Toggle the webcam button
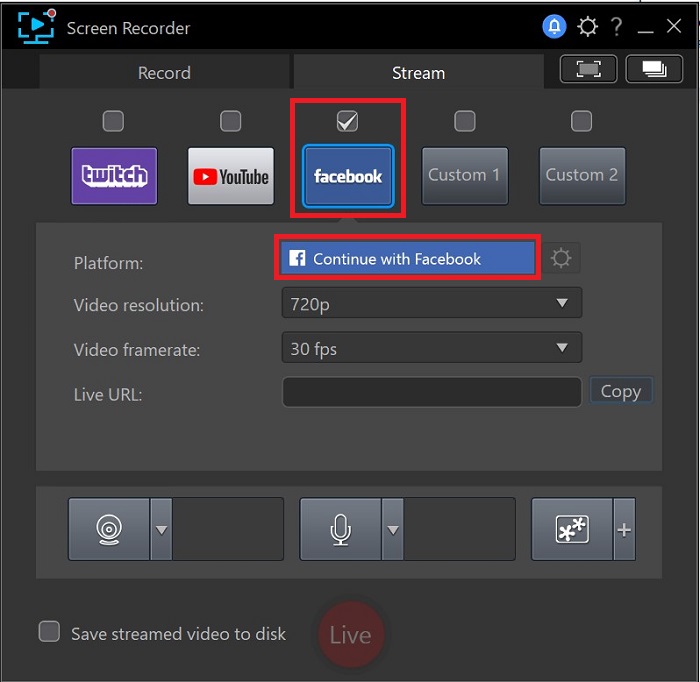The height and width of the screenshot is (682, 700). (x=108, y=529)
